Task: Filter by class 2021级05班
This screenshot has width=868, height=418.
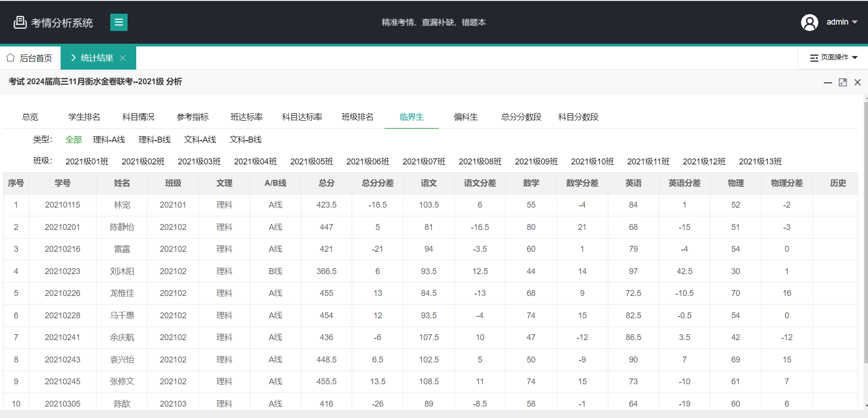Action: (x=312, y=161)
